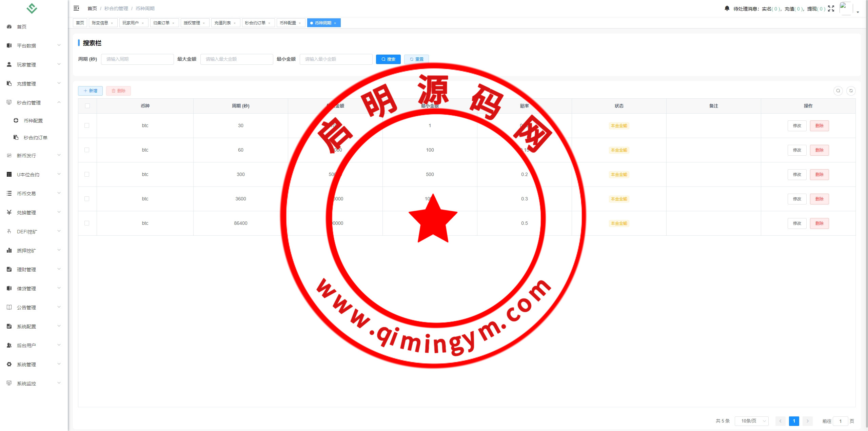Switch to the 充值列表 tab

[222, 23]
